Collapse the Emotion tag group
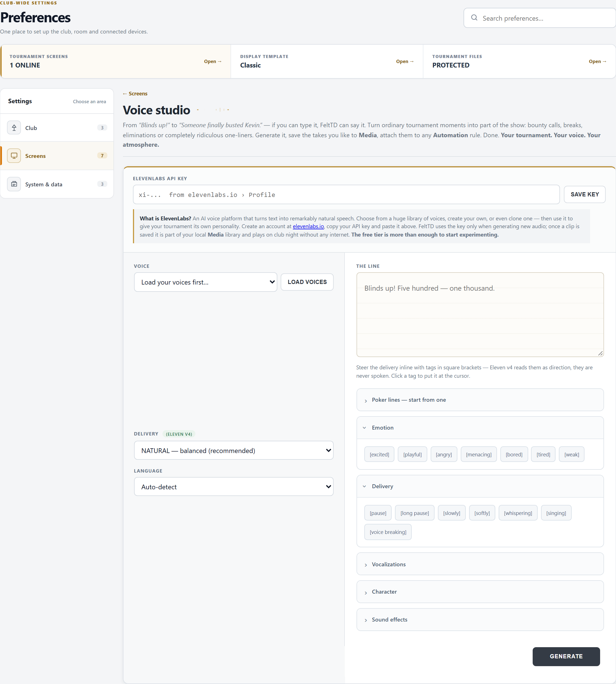 480,428
